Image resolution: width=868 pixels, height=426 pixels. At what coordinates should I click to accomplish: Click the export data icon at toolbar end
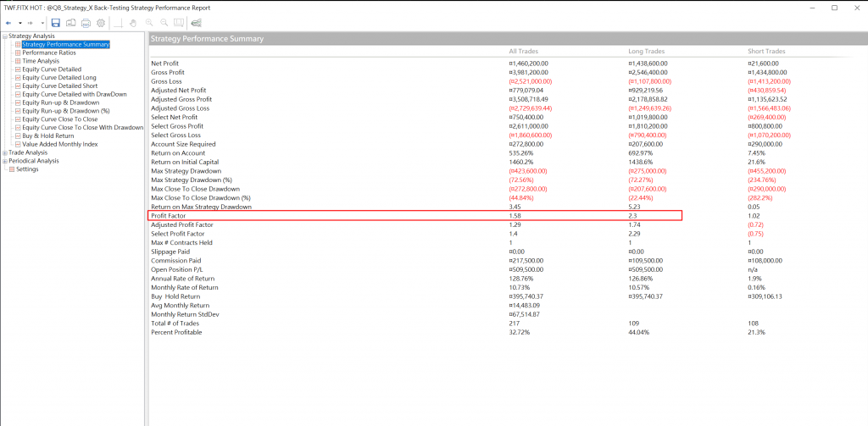196,21
